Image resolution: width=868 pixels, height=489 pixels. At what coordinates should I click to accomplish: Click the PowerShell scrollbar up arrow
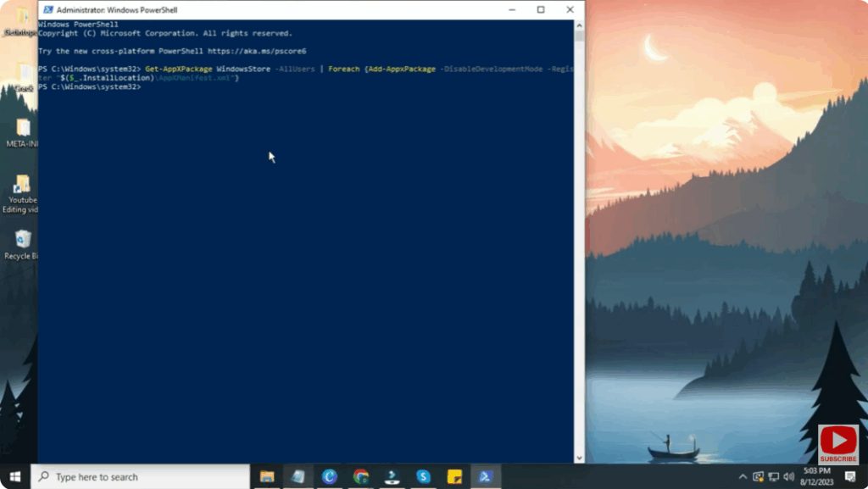[579, 25]
